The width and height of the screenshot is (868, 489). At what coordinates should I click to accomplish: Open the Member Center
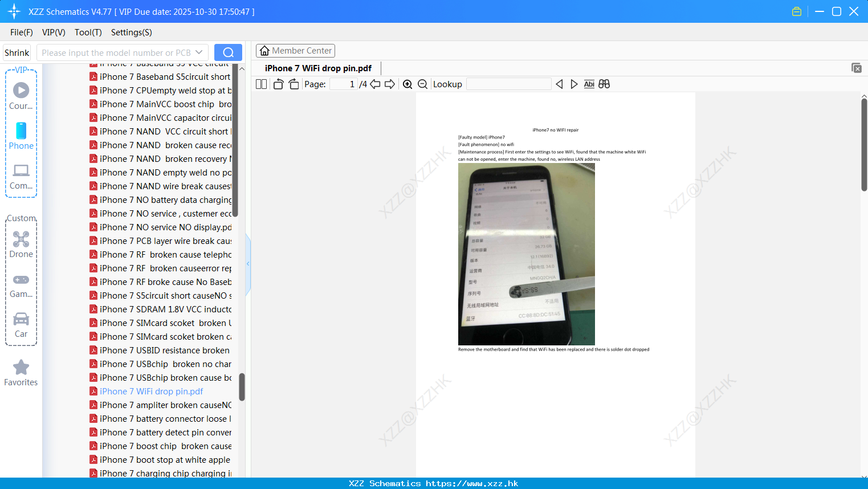pyautogui.click(x=295, y=51)
